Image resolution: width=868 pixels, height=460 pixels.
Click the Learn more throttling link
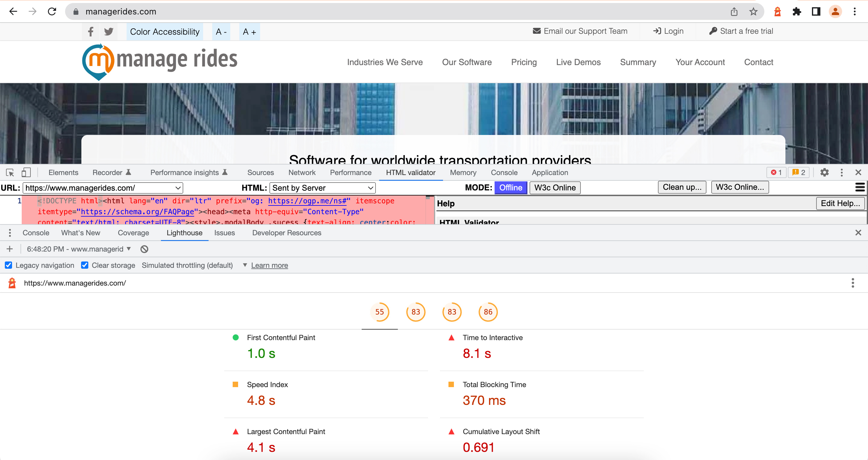269,265
